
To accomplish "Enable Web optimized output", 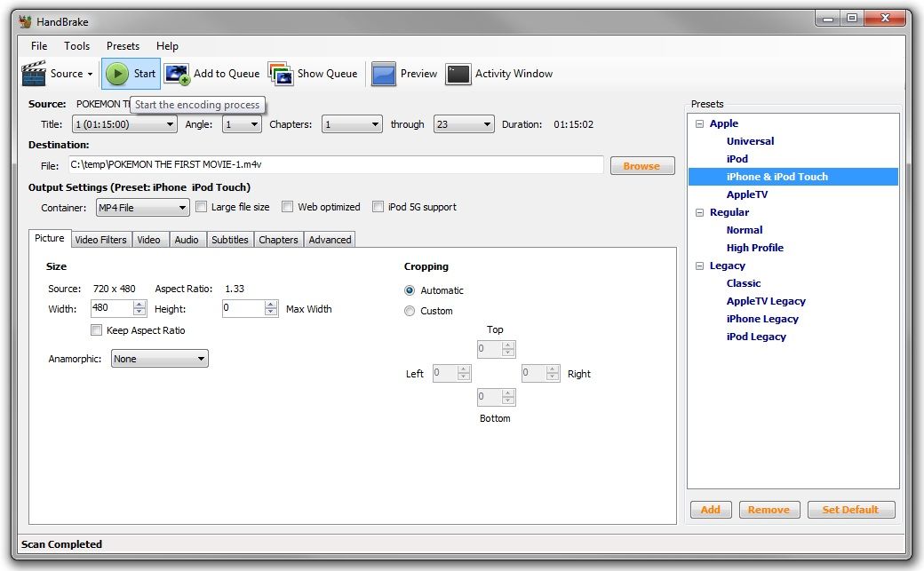I will pos(288,206).
